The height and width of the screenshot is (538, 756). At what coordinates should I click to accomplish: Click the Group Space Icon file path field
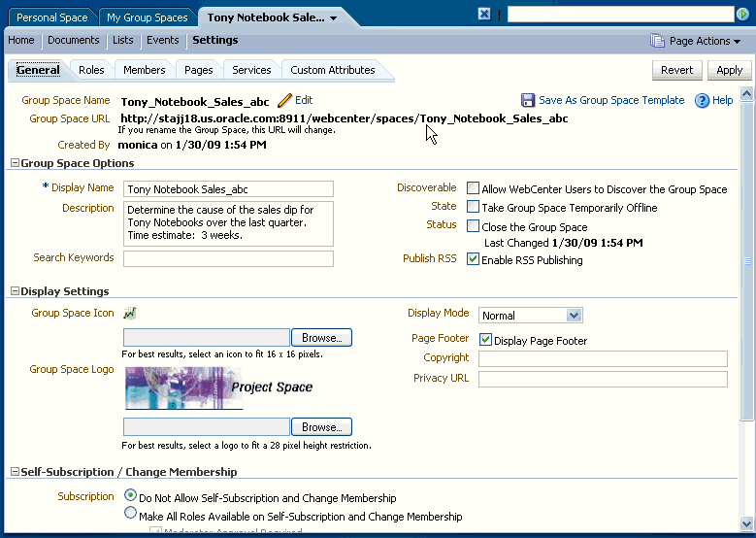[x=207, y=338]
